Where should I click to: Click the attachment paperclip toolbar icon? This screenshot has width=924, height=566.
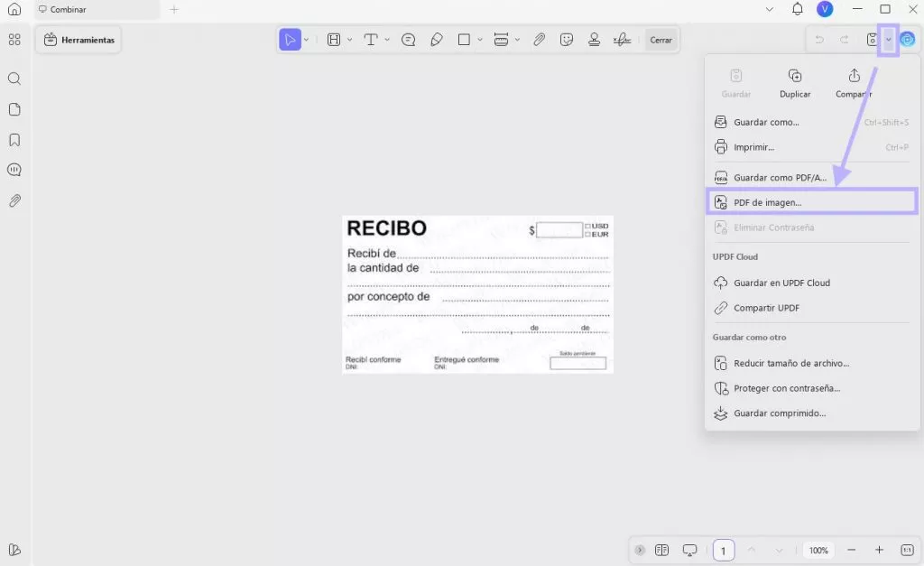[539, 40]
